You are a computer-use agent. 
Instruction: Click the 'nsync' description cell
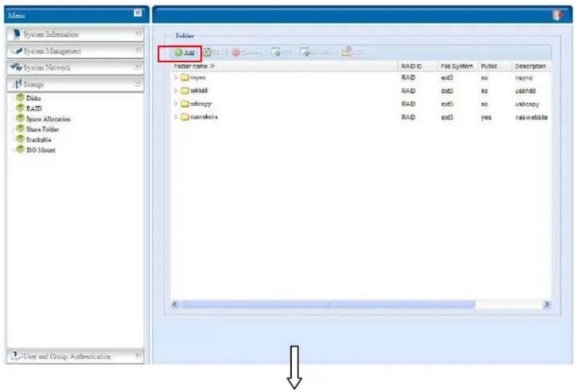pos(524,78)
